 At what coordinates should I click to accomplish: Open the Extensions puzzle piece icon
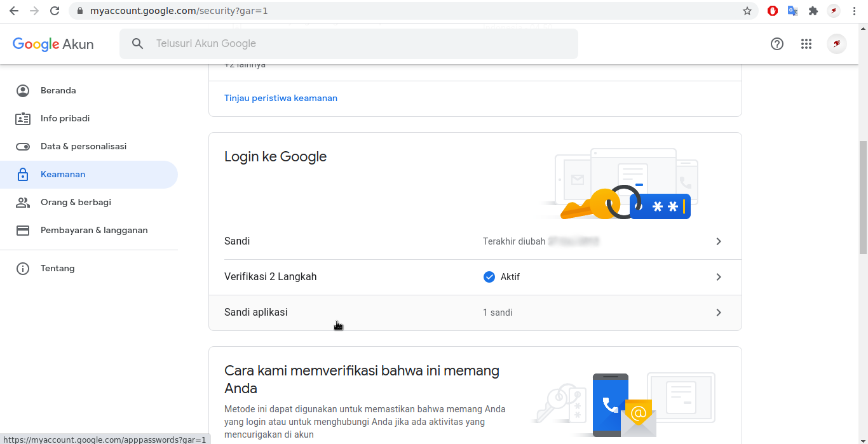pyautogui.click(x=813, y=11)
